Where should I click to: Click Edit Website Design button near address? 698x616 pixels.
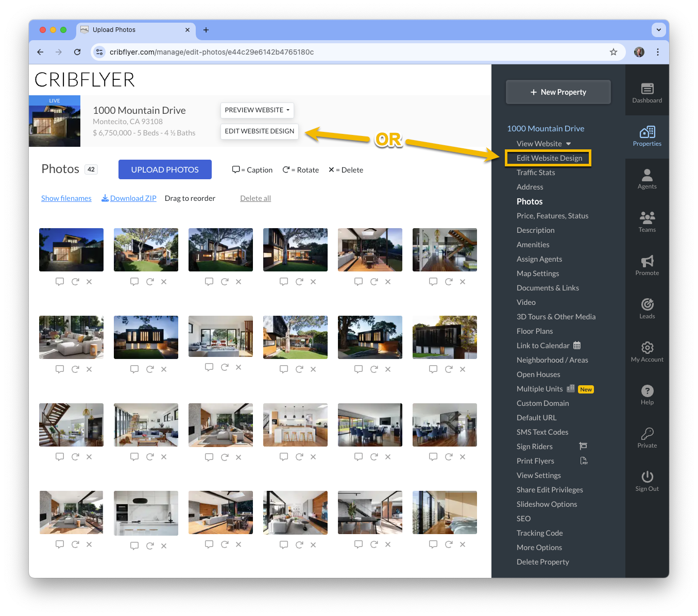point(260,131)
